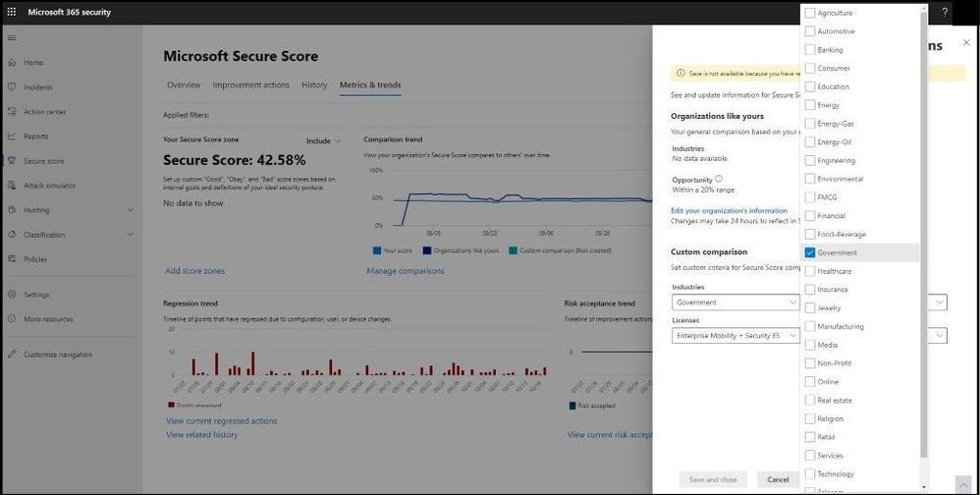The image size is (980, 495).
Task: Open the partially hidden dropdown right of Licenses
Action: point(938,336)
